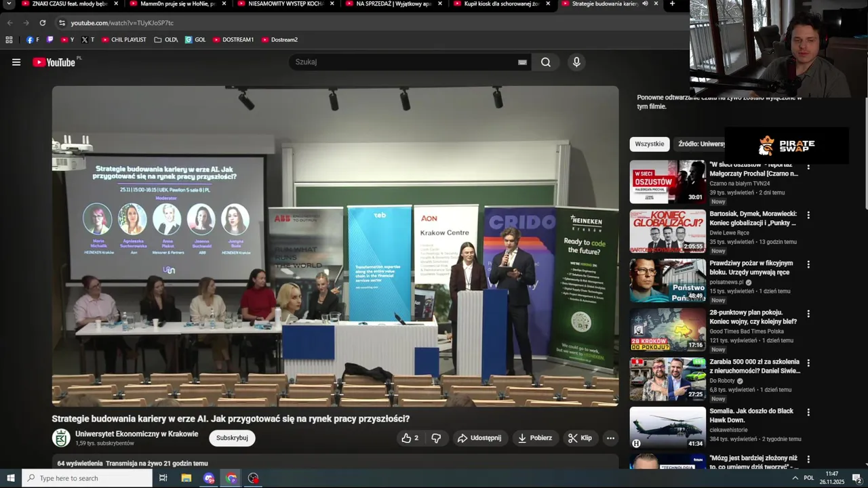Screen dimensions: 868x488
Task: Open the Dostream2 bookmark
Action: 279,40
